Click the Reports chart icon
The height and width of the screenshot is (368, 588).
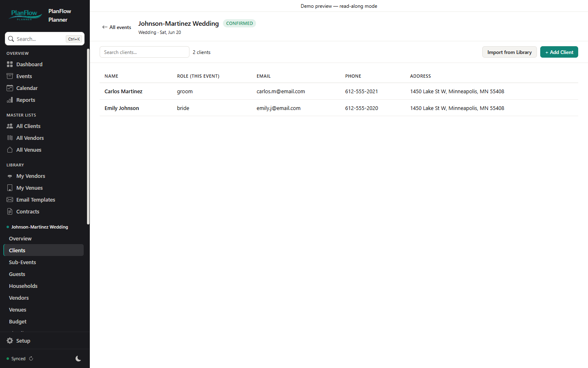pos(10,100)
